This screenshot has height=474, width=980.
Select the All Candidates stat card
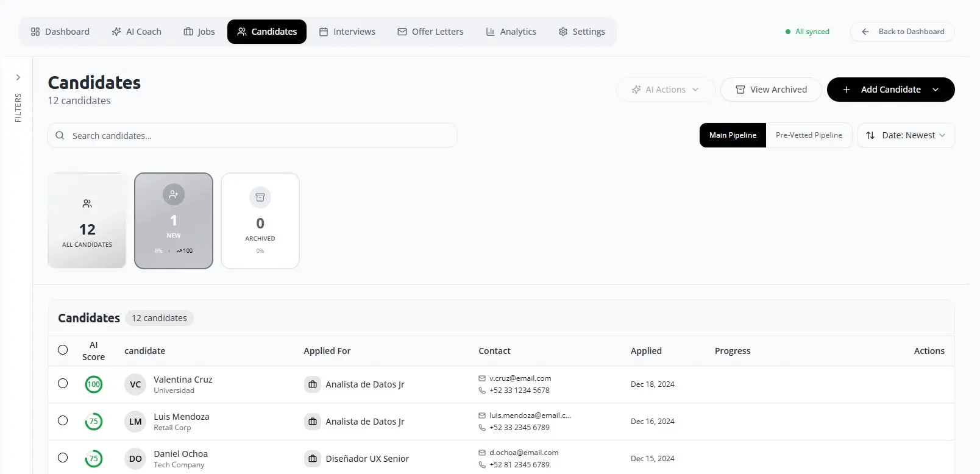point(87,221)
